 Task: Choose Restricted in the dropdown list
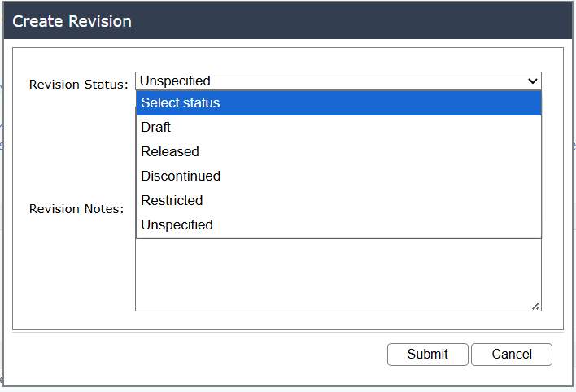(x=171, y=201)
